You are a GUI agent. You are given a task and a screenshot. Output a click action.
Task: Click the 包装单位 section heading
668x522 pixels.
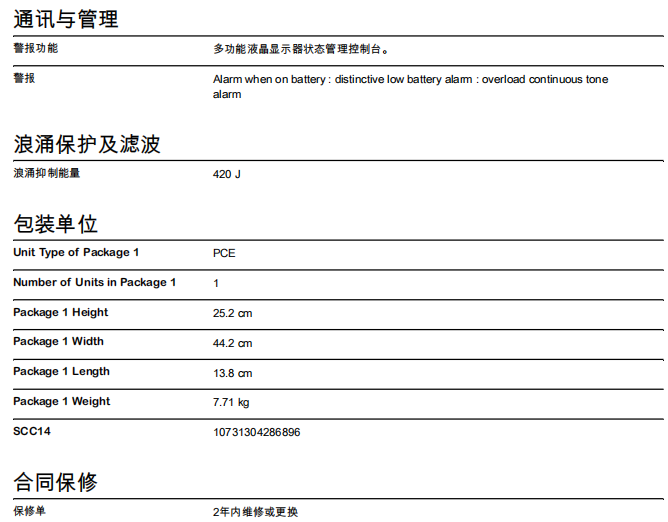(x=55, y=224)
